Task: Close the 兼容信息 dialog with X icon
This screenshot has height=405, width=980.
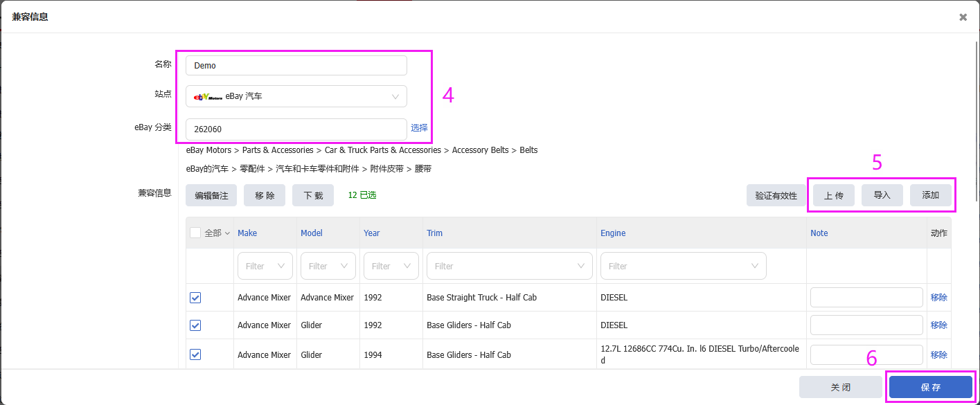Action: (x=963, y=17)
